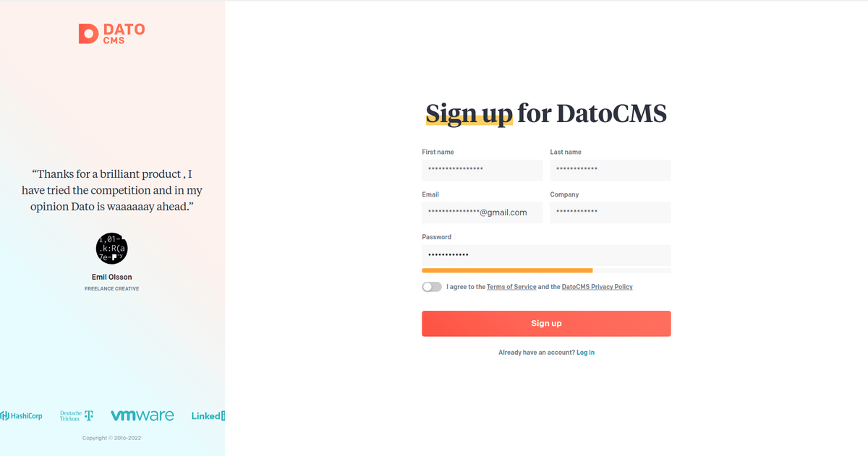Click the Deutsche Telekom logo

[x=77, y=416]
